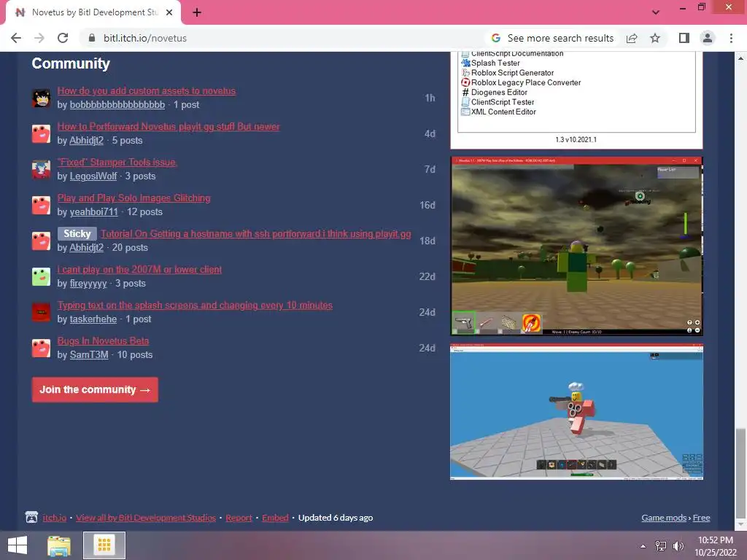The width and height of the screenshot is (747, 560).
Task: Close the Novetus browser tab
Action: [x=169, y=13]
